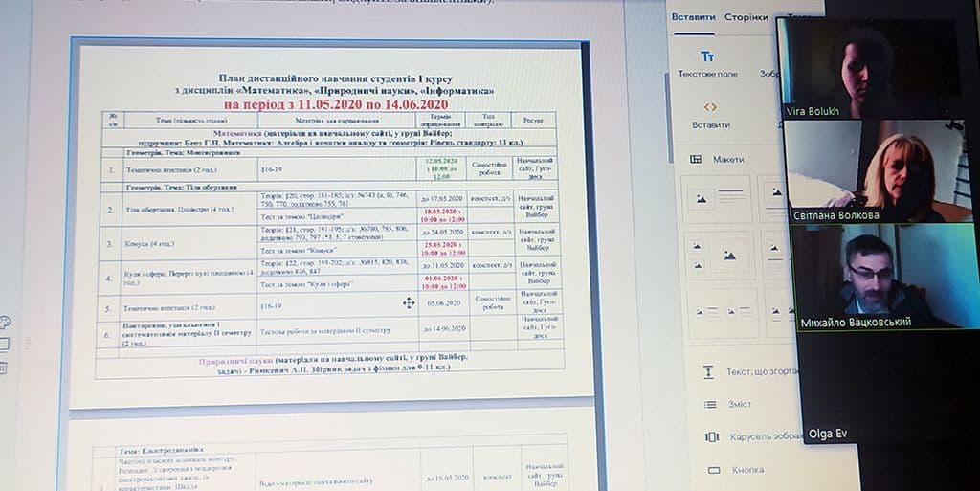
Task: Click green date 12.05.2020 cell in row 1
Action: click(441, 168)
